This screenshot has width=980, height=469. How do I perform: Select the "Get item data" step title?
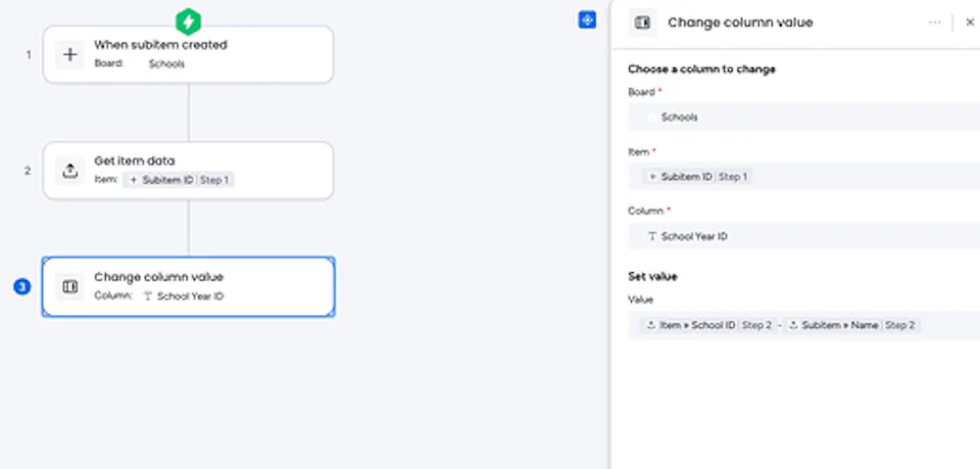point(134,161)
